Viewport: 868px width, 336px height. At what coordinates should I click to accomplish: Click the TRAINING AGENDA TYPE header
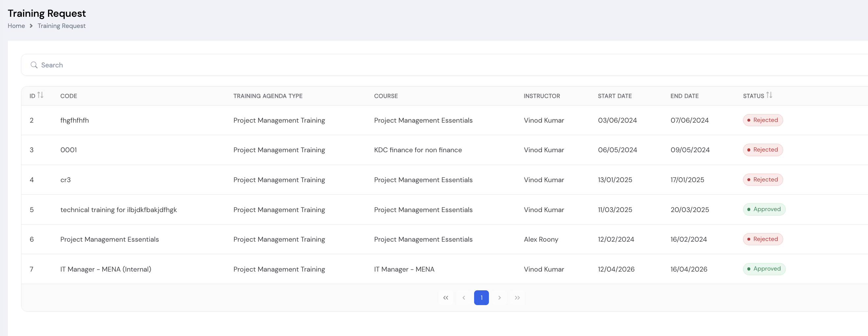268,96
